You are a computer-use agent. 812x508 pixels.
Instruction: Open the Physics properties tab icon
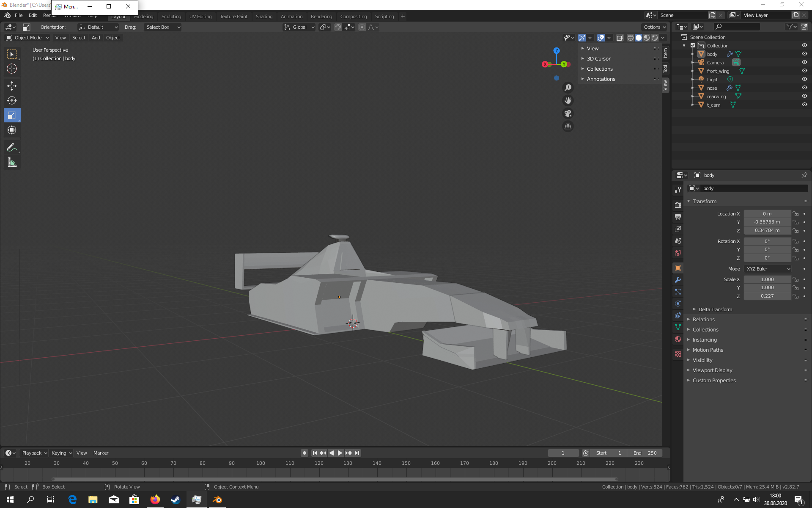(678, 304)
